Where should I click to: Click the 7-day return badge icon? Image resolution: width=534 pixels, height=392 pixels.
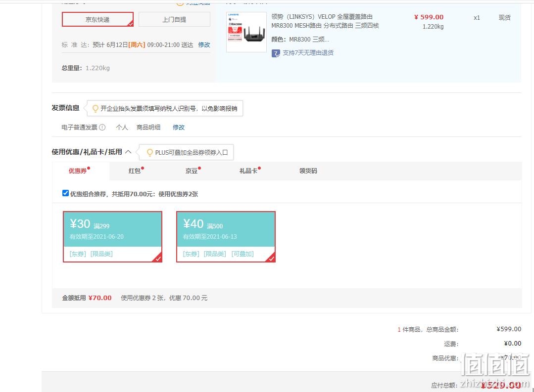[x=276, y=53]
